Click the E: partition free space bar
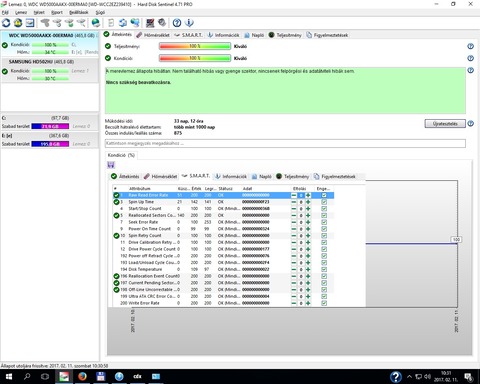This screenshot has width=480, height=384. (50, 144)
